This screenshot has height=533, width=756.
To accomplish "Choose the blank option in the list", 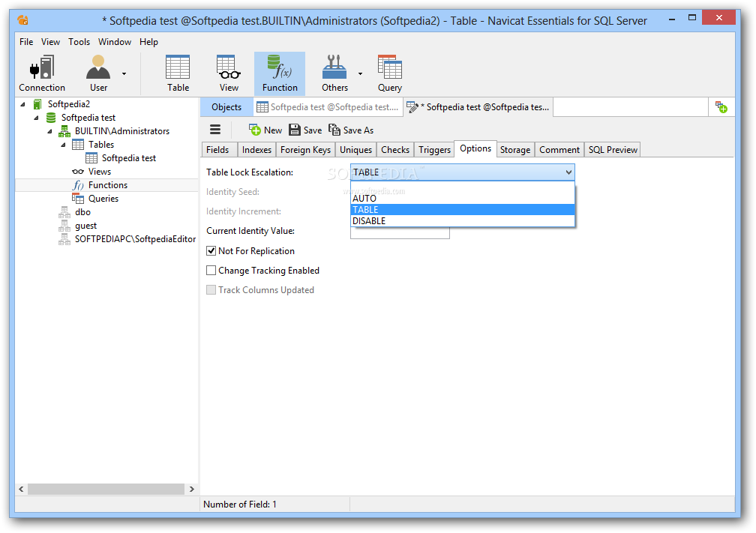I will coord(463,187).
